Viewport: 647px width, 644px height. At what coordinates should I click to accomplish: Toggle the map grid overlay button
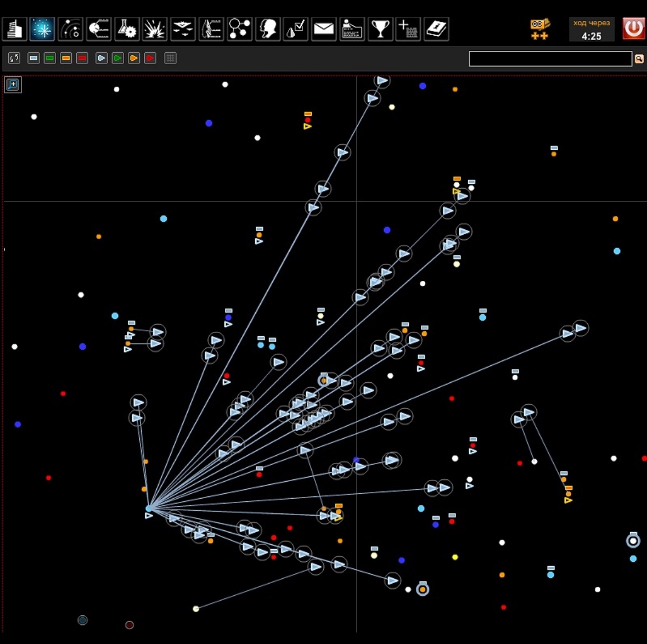coord(171,58)
